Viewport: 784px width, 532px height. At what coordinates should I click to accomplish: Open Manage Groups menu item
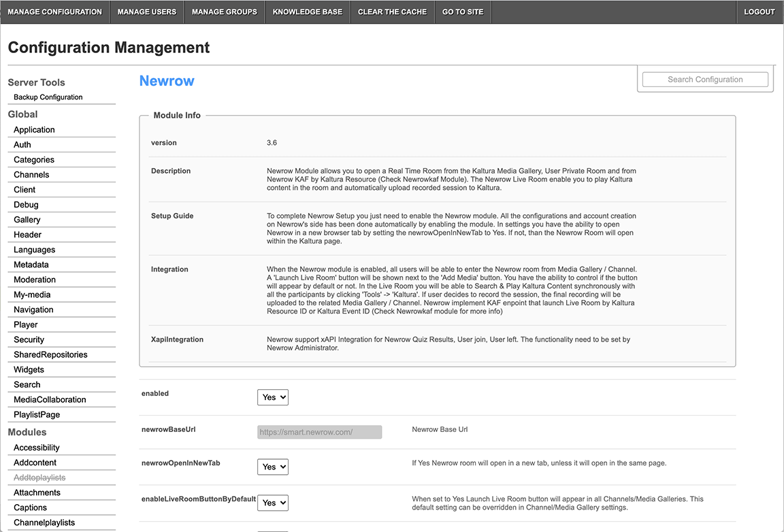[225, 12]
